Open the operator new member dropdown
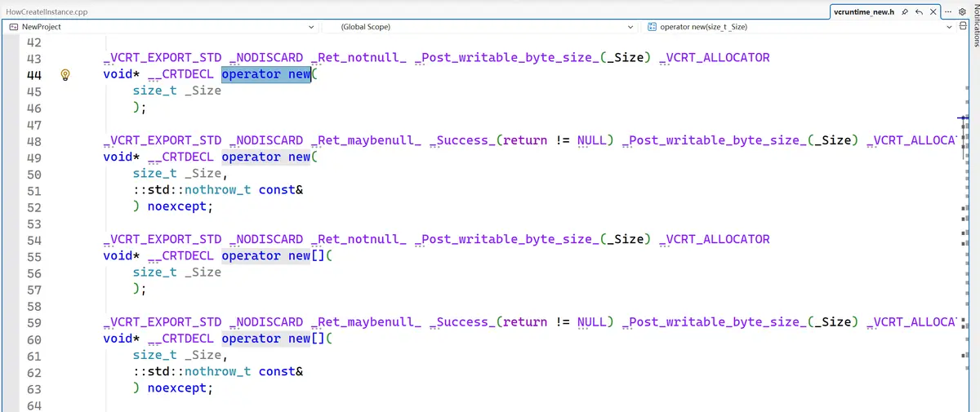980x412 pixels. coord(949,27)
